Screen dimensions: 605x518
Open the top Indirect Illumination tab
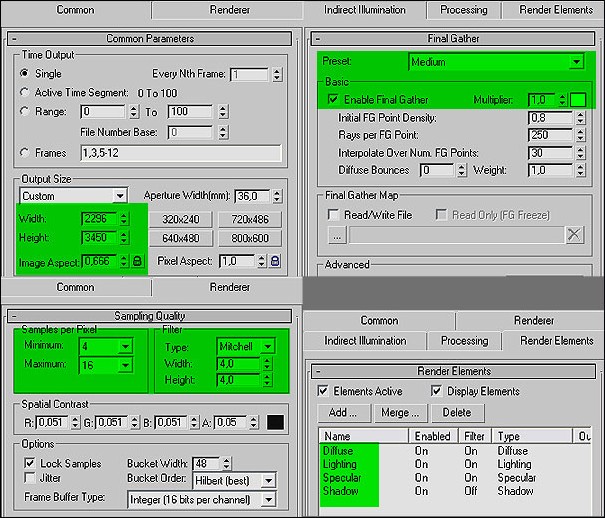click(x=365, y=10)
